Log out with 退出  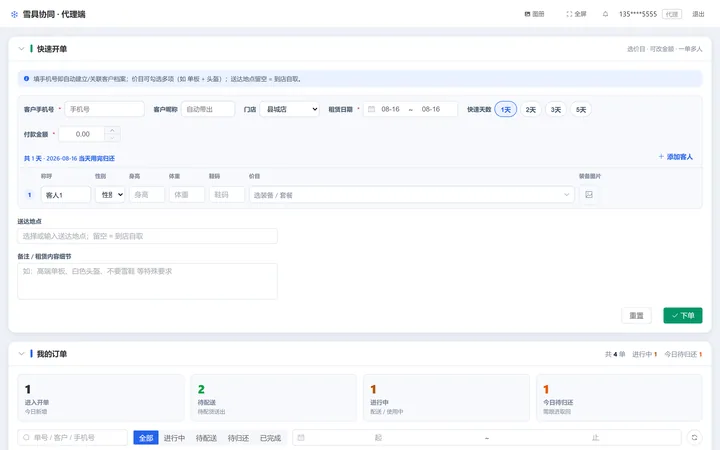[698, 14]
